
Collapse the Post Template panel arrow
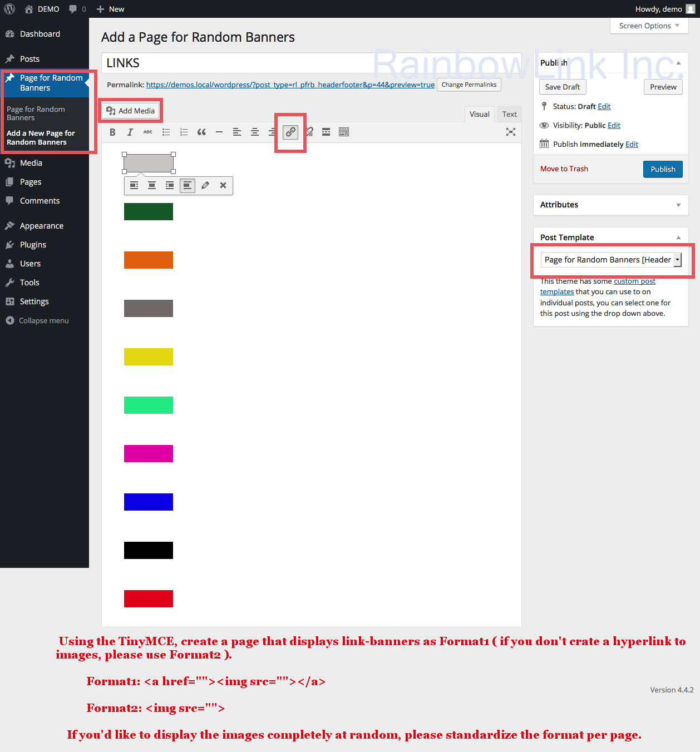pos(678,238)
